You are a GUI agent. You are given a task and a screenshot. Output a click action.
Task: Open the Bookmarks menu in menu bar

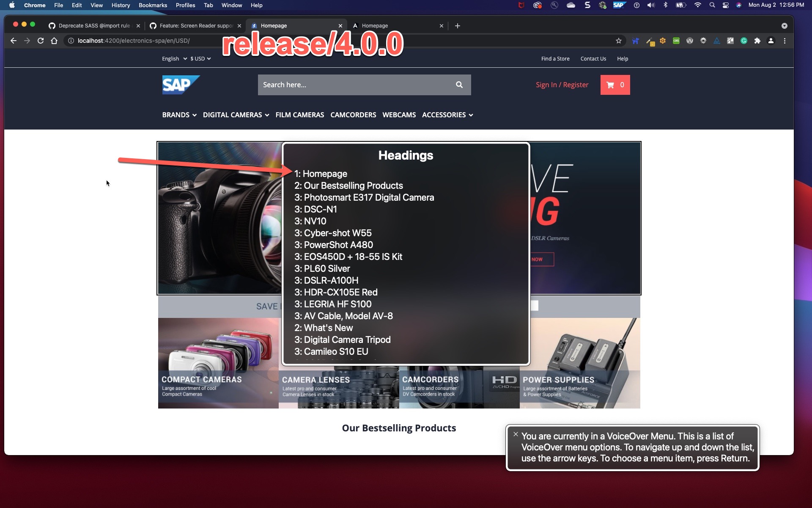tap(153, 5)
